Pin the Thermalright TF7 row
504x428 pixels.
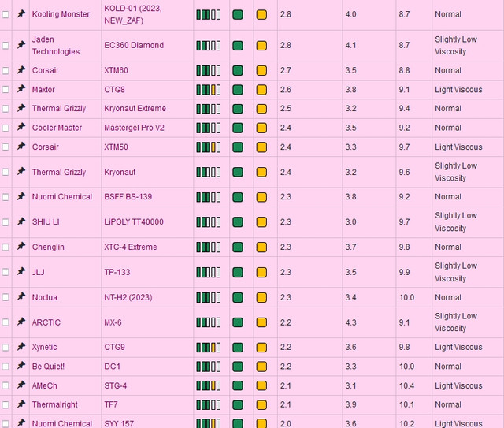[21, 404]
